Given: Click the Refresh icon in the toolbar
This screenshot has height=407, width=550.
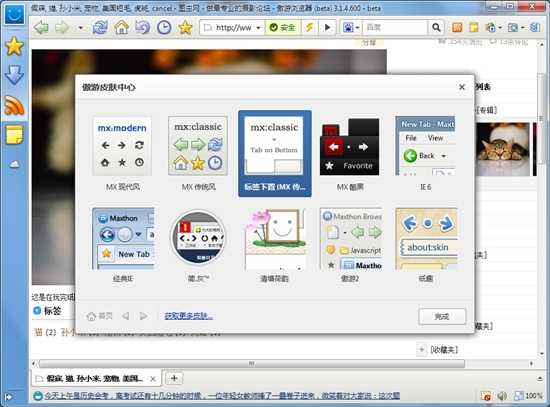Looking at the screenshot, I should click(x=100, y=27).
